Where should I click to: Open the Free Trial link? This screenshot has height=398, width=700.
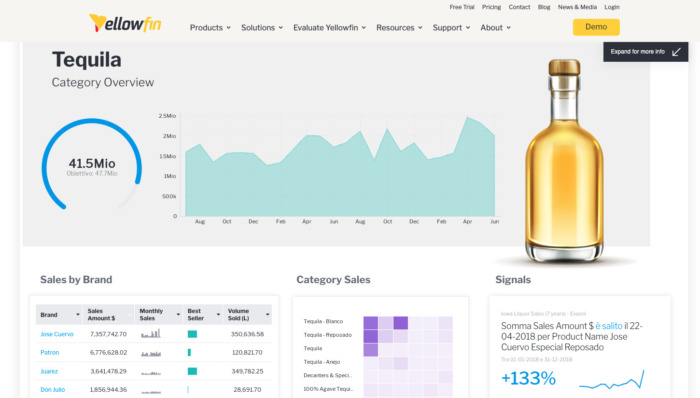click(462, 7)
